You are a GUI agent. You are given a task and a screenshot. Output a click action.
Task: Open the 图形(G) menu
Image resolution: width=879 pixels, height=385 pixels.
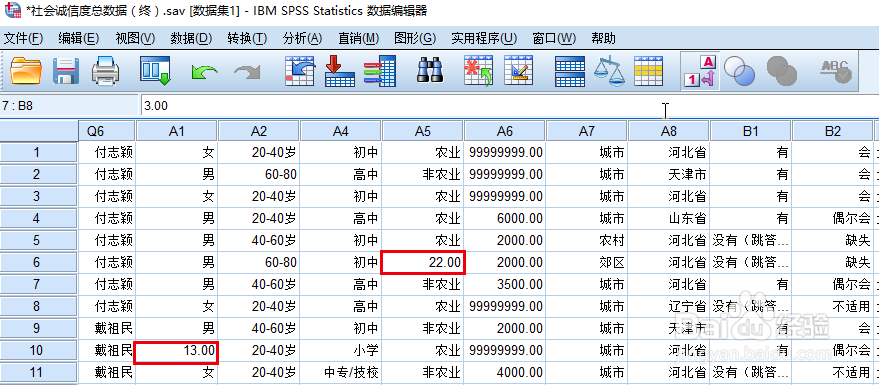[x=415, y=38]
